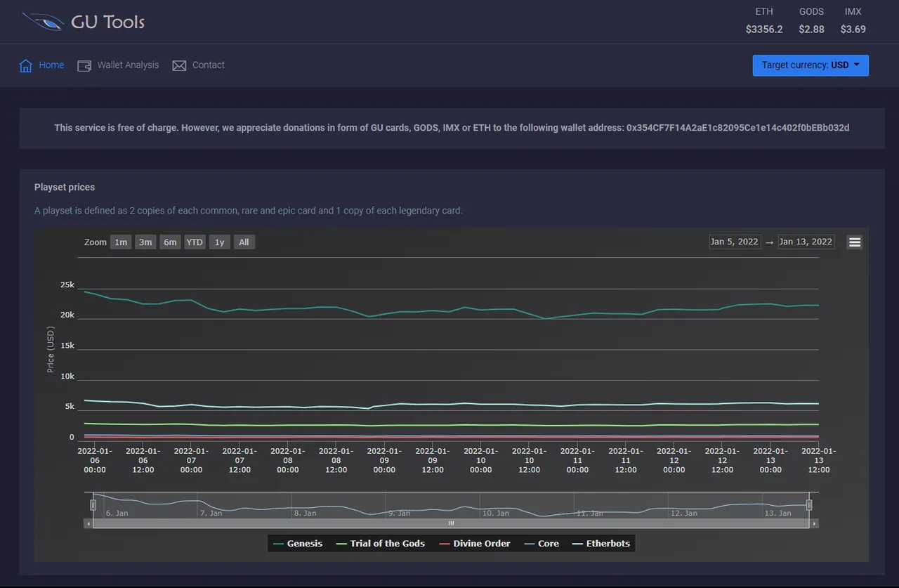Click the Contact envelope icon
This screenshot has height=588, width=899.
[x=179, y=65]
